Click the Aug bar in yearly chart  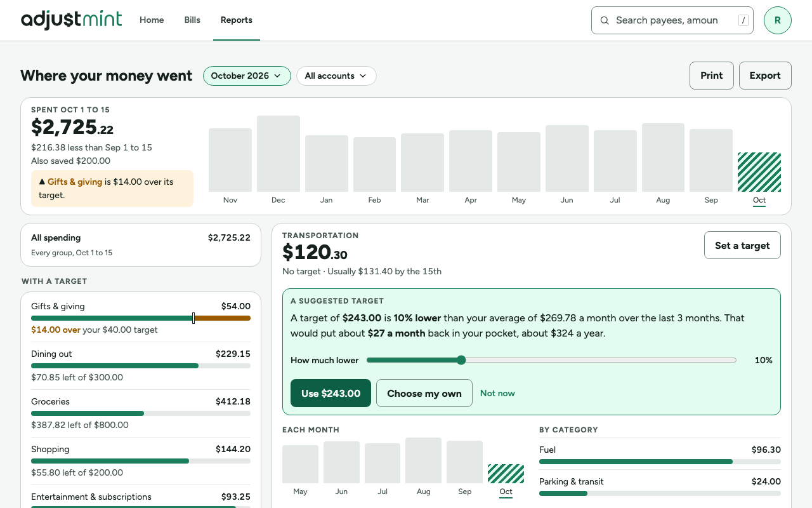(x=663, y=157)
